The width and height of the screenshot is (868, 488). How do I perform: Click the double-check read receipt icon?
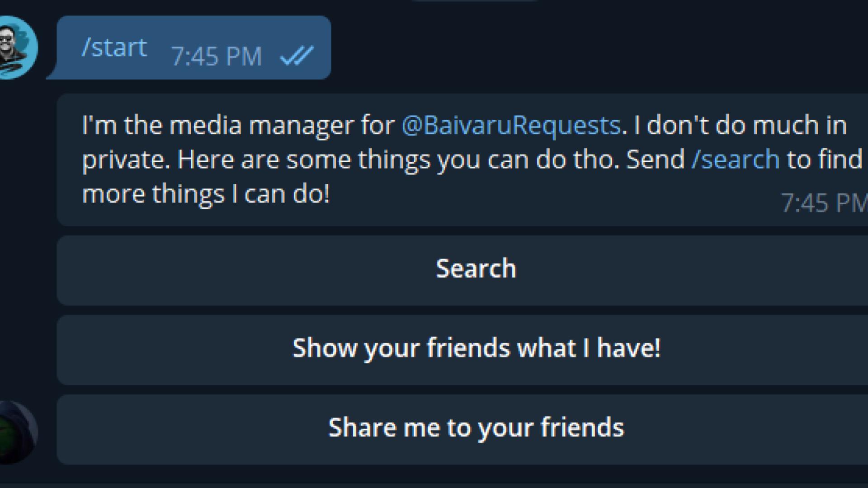pyautogui.click(x=297, y=56)
